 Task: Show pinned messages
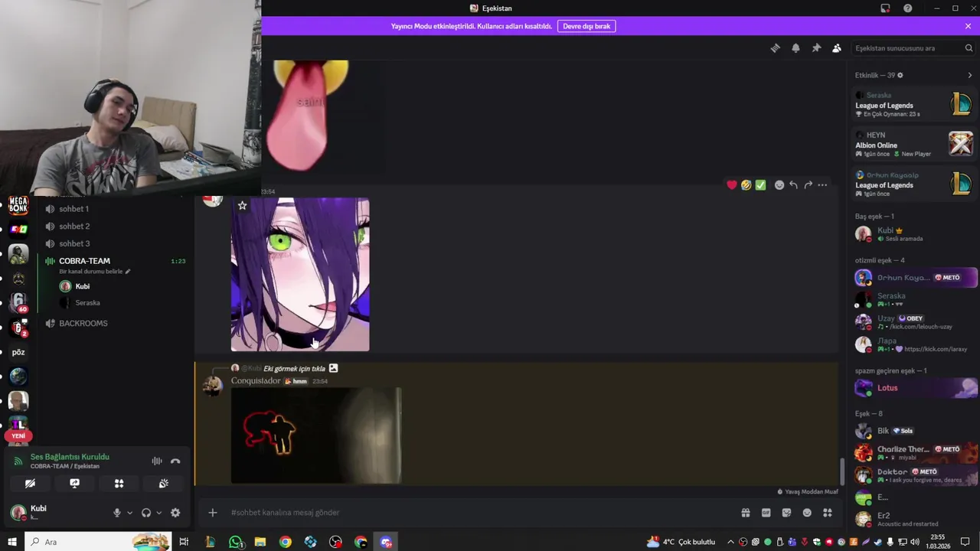point(816,48)
